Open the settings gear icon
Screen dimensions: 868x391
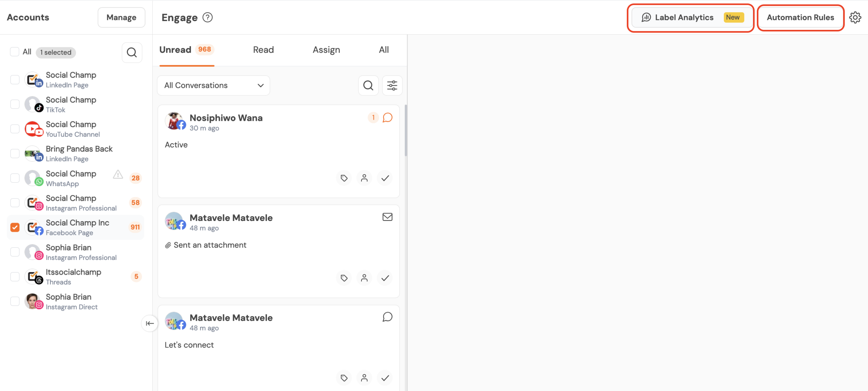[x=855, y=17]
